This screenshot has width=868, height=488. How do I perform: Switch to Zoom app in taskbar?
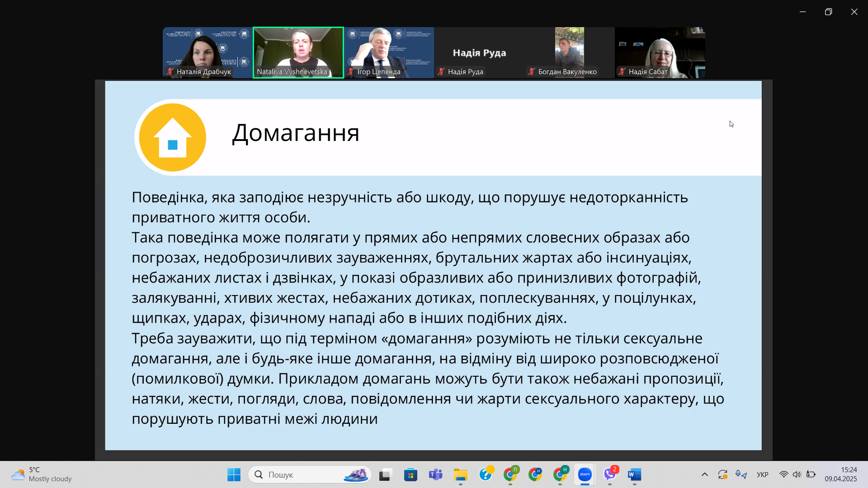coord(585,474)
